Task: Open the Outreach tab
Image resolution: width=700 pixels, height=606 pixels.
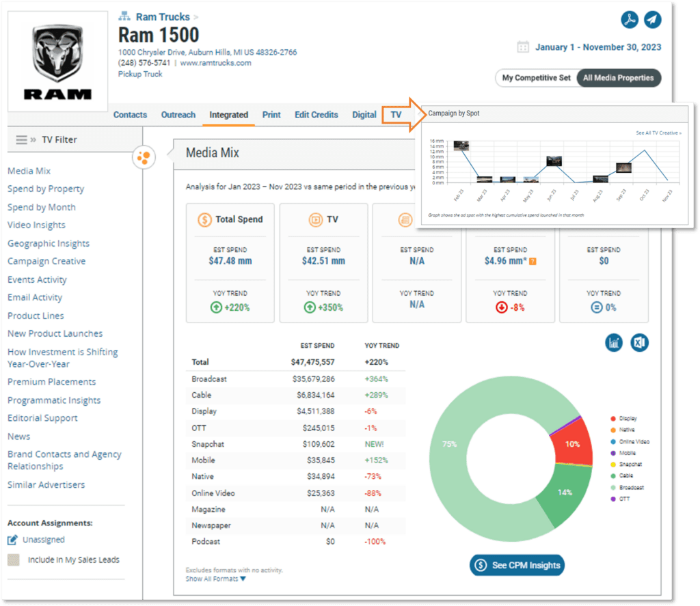Action: pos(178,115)
